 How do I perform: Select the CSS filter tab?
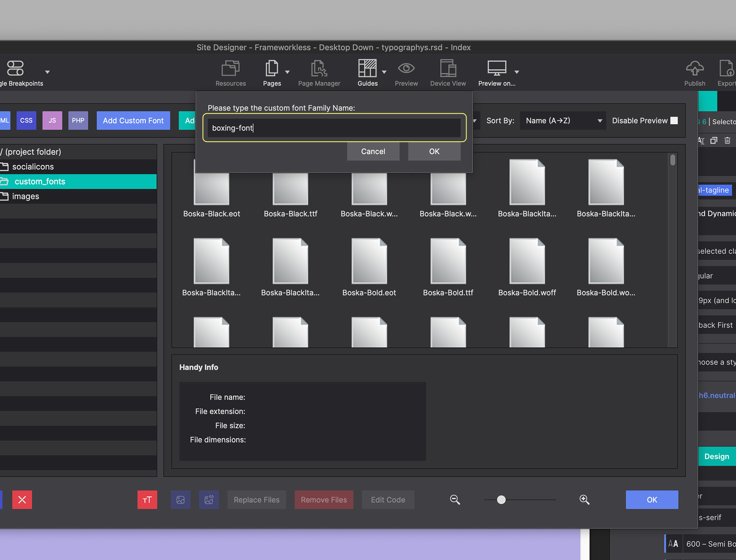(26, 120)
